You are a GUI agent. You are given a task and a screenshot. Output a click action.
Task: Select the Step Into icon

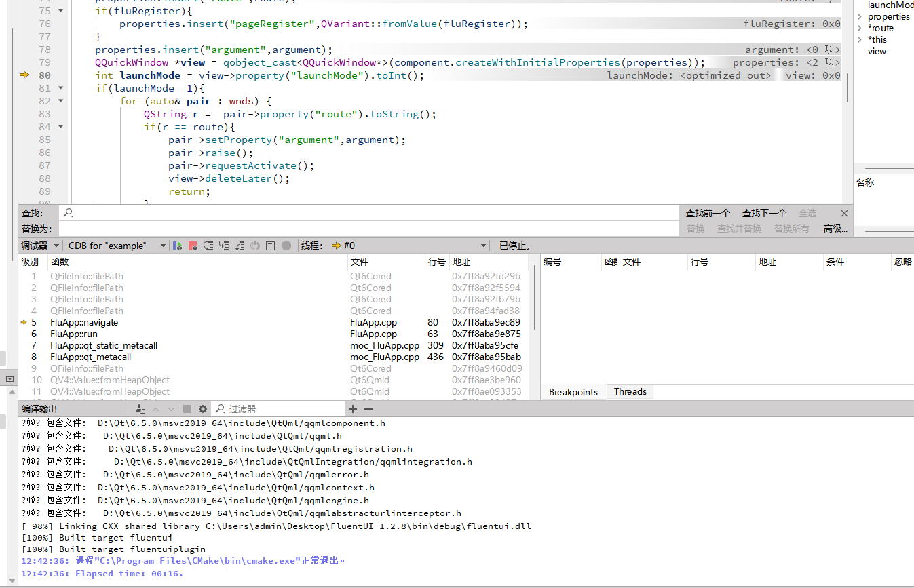[x=224, y=246]
